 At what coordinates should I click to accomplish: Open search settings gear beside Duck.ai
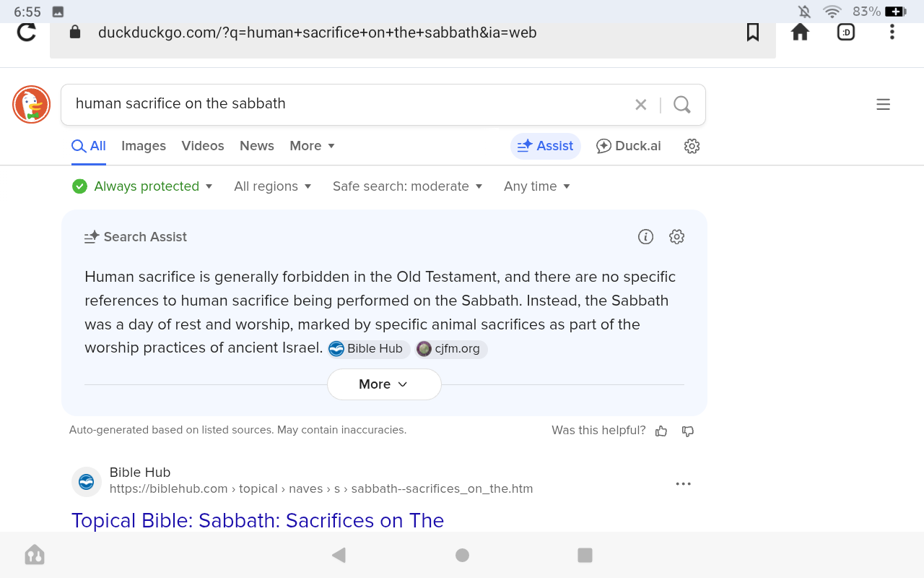[x=692, y=146]
